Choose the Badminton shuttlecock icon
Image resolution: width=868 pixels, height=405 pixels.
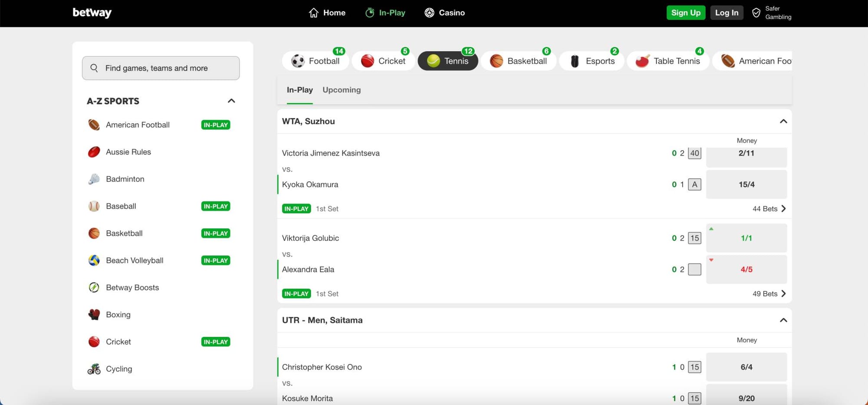[94, 179]
